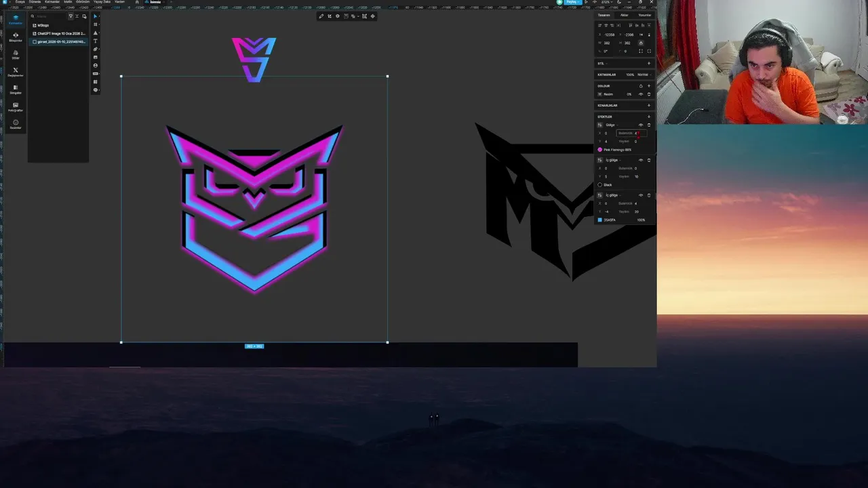868x488 pixels.
Task: Select the Text tool
Action: click(x=95, y=41)
